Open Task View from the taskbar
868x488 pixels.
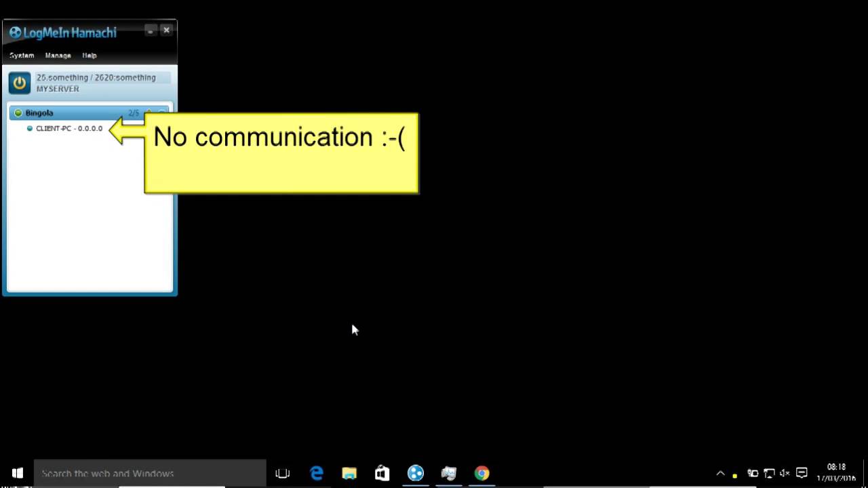(x=283, y=473)
